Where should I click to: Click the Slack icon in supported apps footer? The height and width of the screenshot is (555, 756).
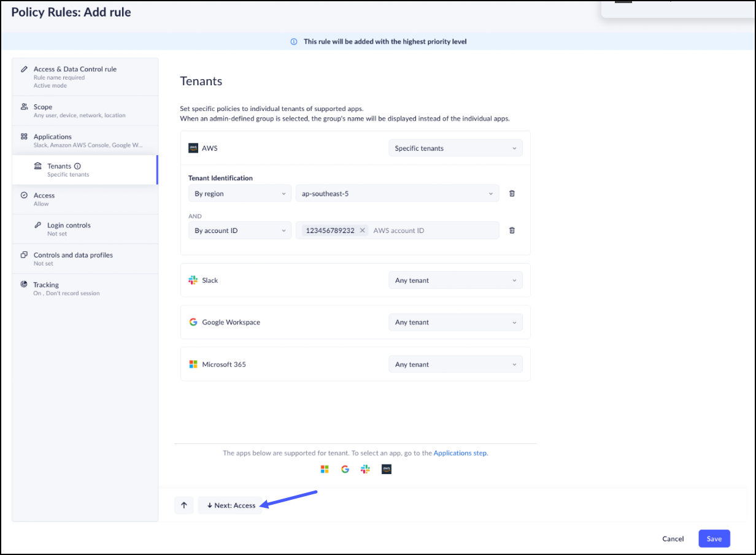[x=365, y=469]
